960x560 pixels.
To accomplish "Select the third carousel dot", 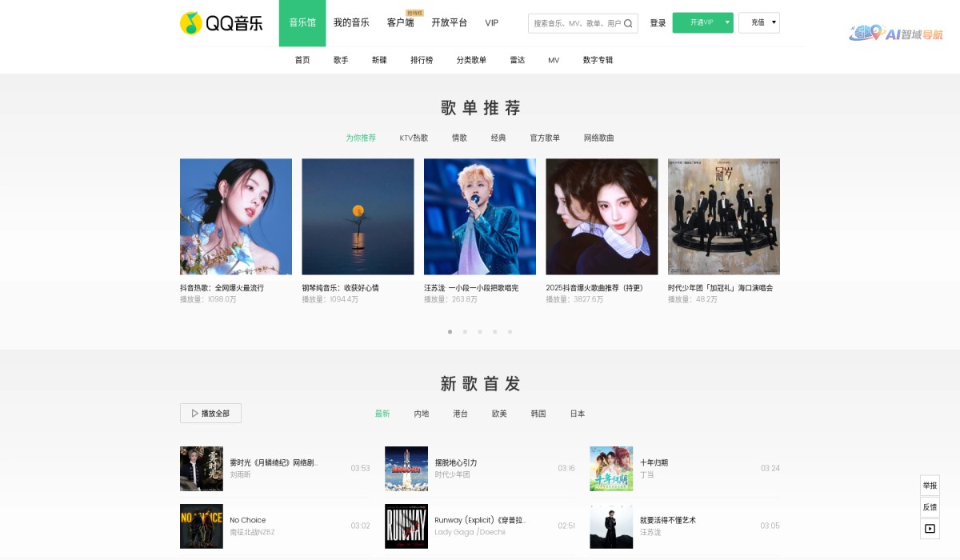I will pos(480,331).
